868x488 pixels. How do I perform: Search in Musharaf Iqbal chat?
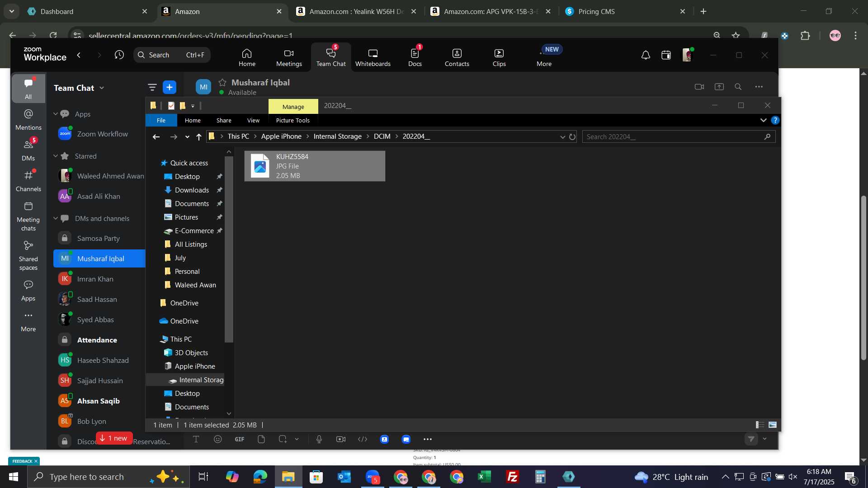click(738, 87)
